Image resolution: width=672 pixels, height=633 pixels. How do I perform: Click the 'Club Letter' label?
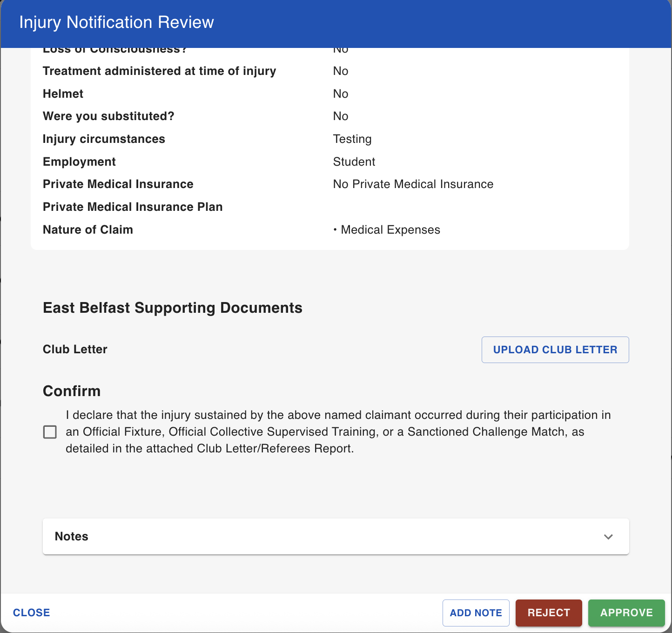point(75,349)
